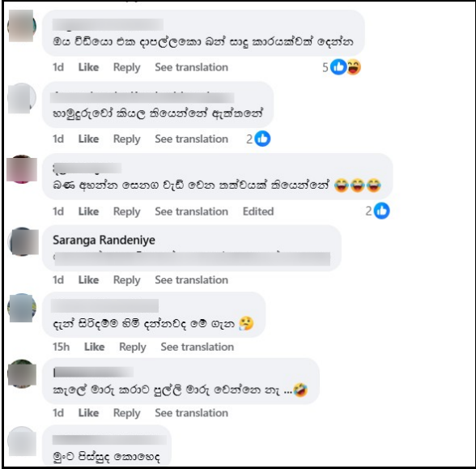Viewport: 476px width, 469px height.
Task: Like Saranga Randeniye's comment
Action: [88, 279]
